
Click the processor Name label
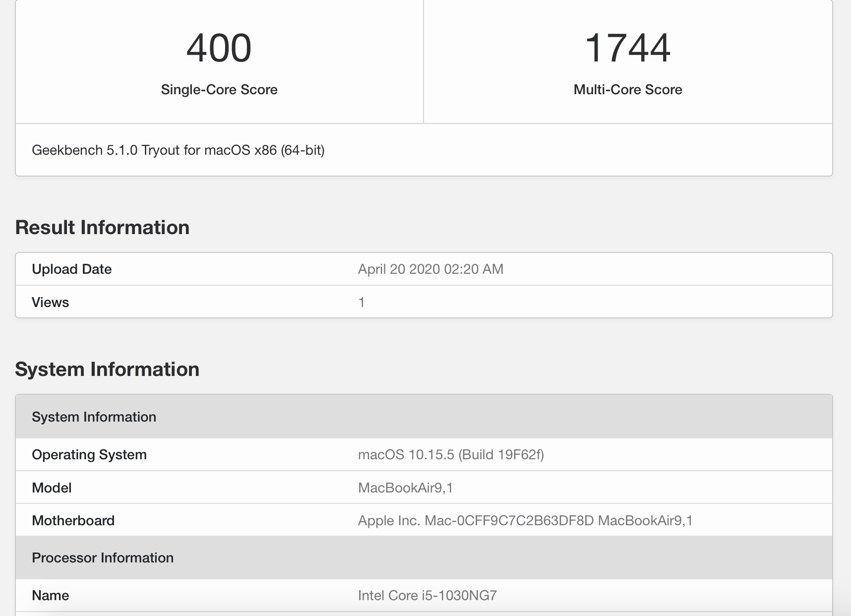(x=51, y=596)
